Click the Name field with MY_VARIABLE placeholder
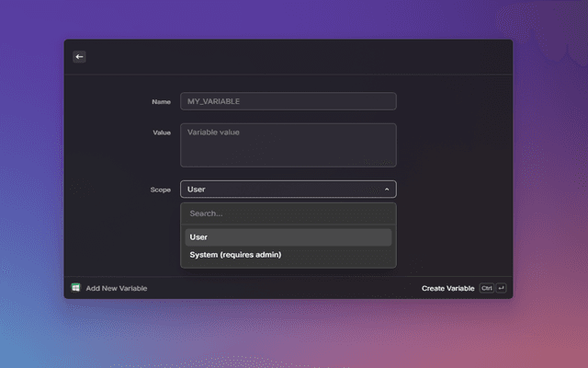 (288, 101)
